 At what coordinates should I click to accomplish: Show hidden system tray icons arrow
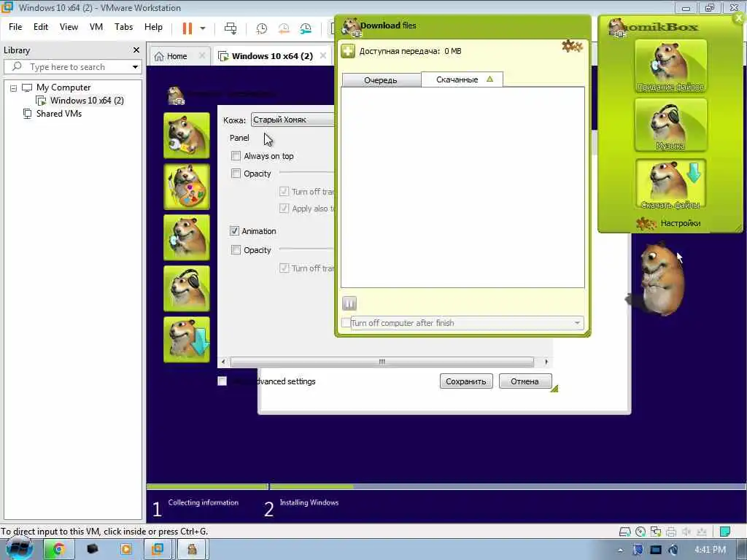click(620, 551)
